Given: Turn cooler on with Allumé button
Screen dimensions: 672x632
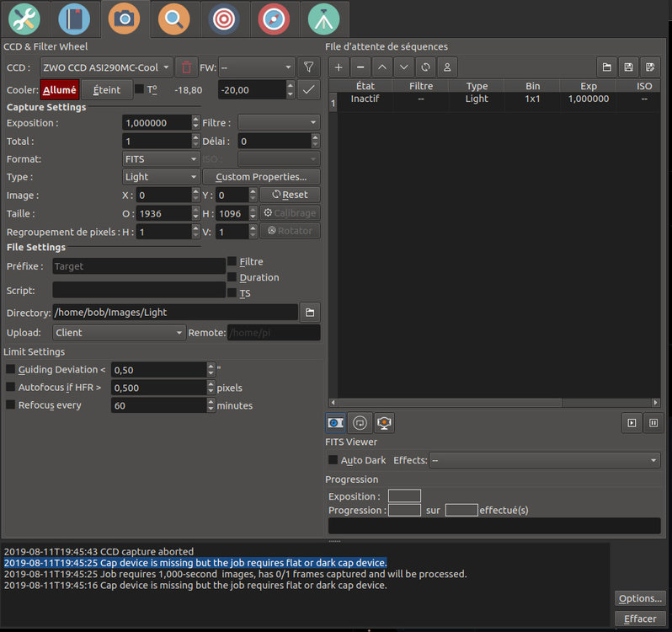Looking at the screenshot, I should pyautogui.click(x=60, y=90).
